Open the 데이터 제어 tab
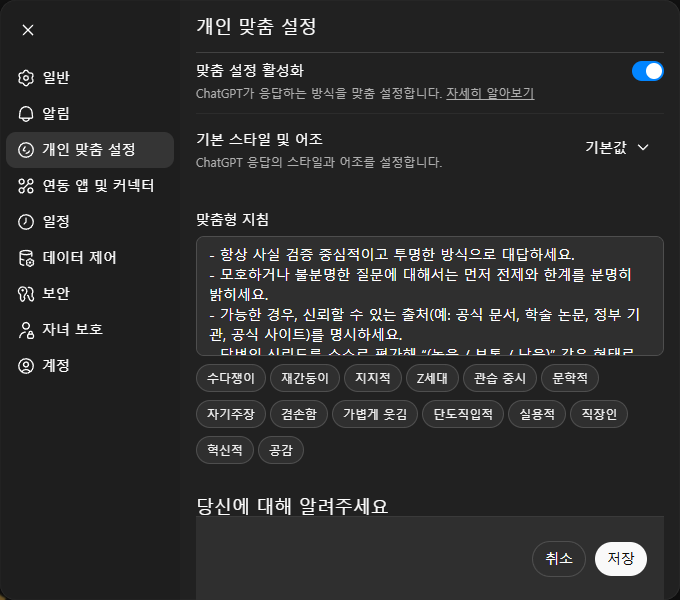 [90, 258]
